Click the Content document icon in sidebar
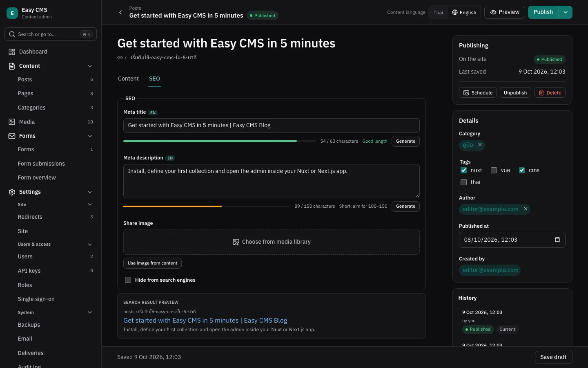This screenshot has height=368, width=588. [12, 66]
